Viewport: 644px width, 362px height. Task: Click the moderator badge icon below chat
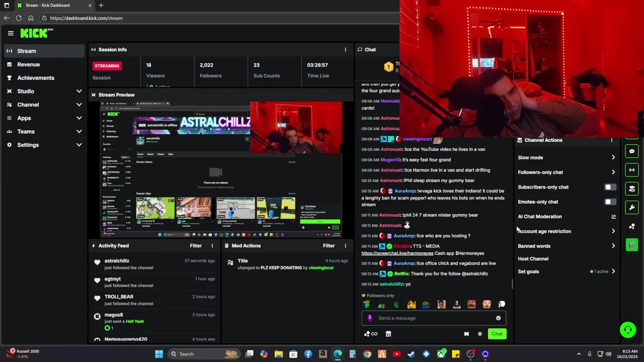point(466,334)
